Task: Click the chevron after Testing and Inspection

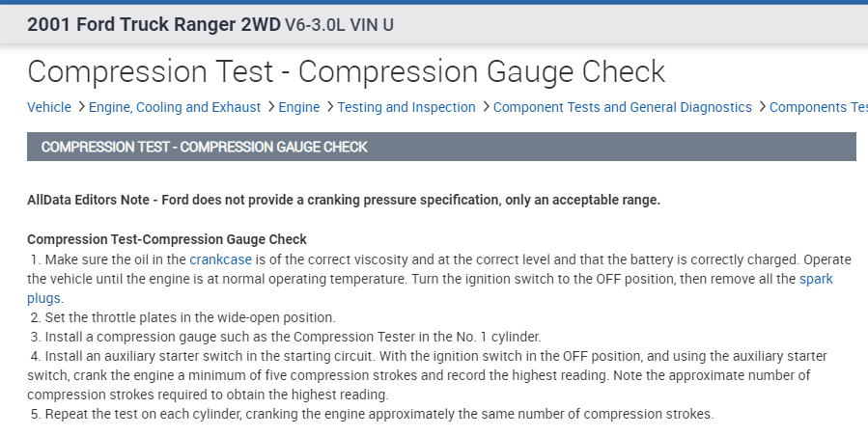Action: [485, 107]
